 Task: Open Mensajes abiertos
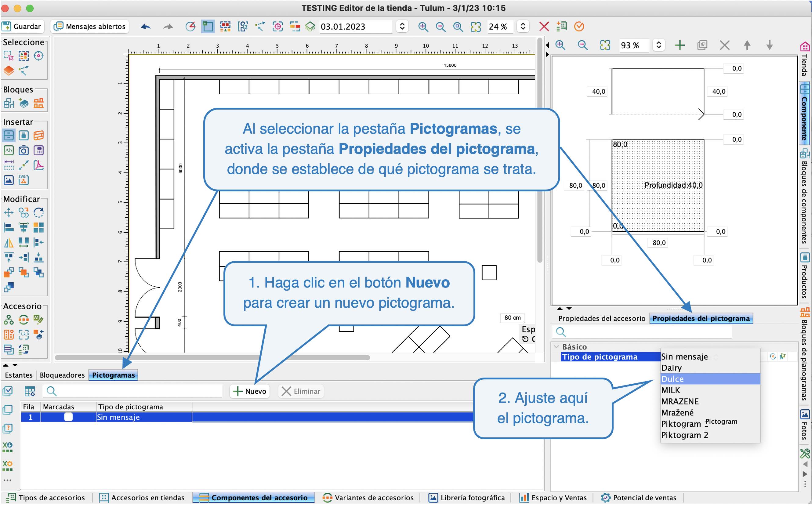click(x=89, y=26)
